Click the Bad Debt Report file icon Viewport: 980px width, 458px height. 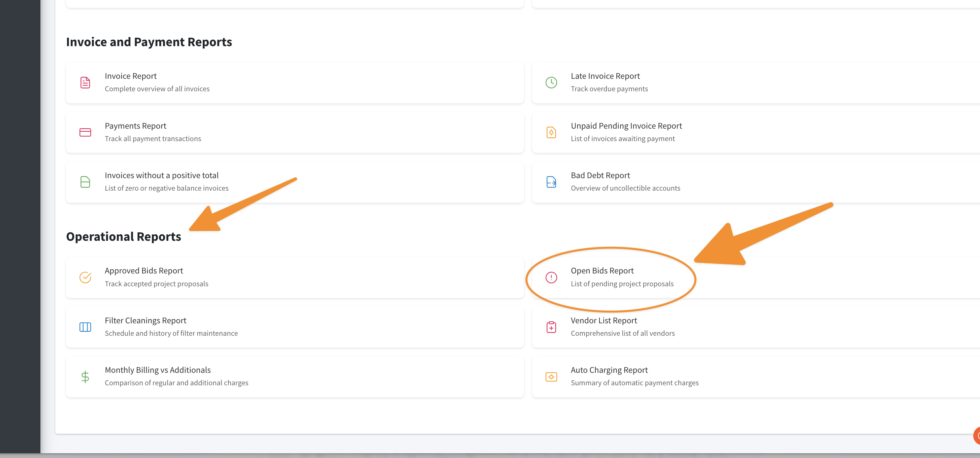[x=551, y=182]
